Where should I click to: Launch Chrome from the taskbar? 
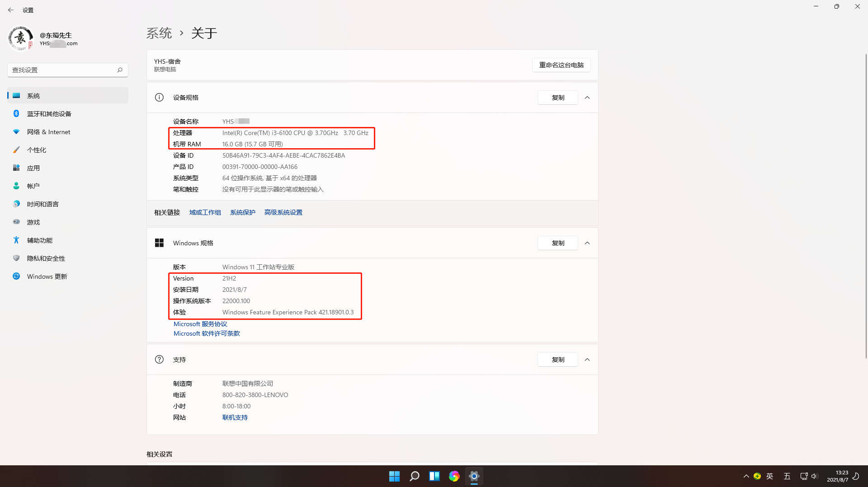click(x=454, y=476)
